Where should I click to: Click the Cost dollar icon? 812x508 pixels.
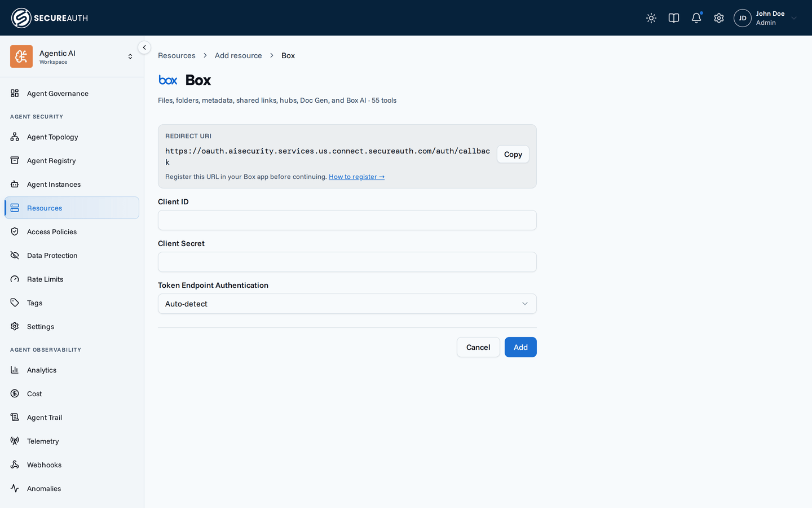tap(15, 393)
